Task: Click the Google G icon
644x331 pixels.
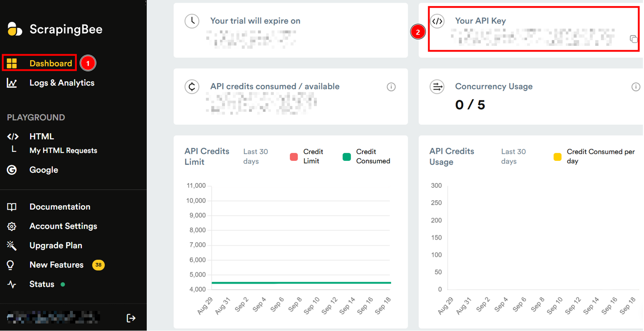Action: pyautogui.click(x=12, y=170)
